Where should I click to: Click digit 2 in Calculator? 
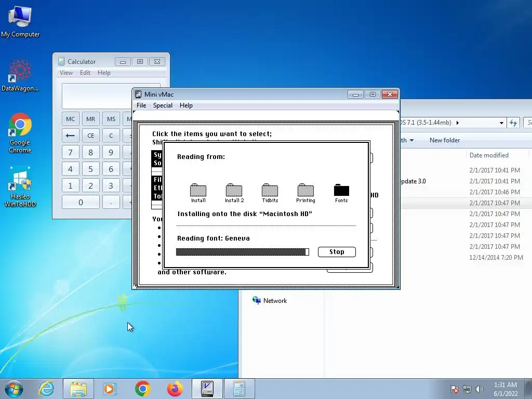click(90, 185)
